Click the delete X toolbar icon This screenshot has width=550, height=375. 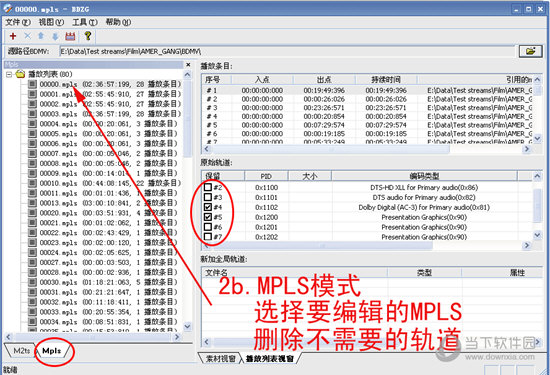pos(27,36)
